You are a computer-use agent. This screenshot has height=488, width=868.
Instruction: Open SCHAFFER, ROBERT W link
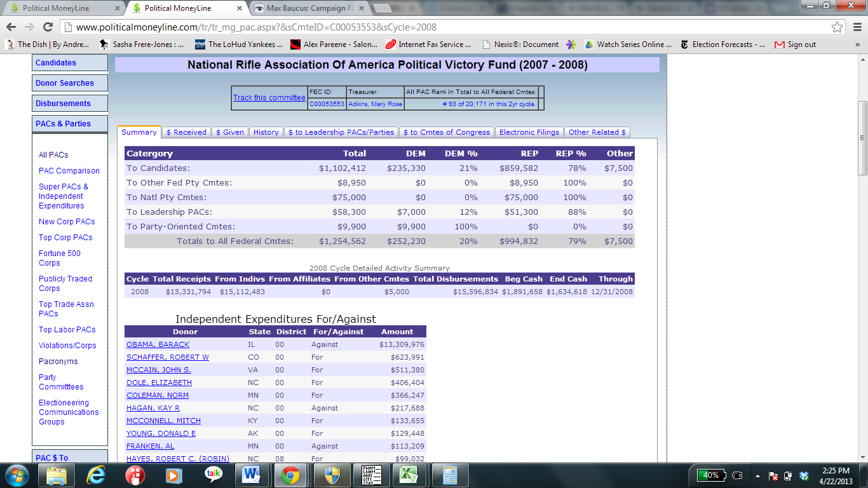tap(168, 357)
